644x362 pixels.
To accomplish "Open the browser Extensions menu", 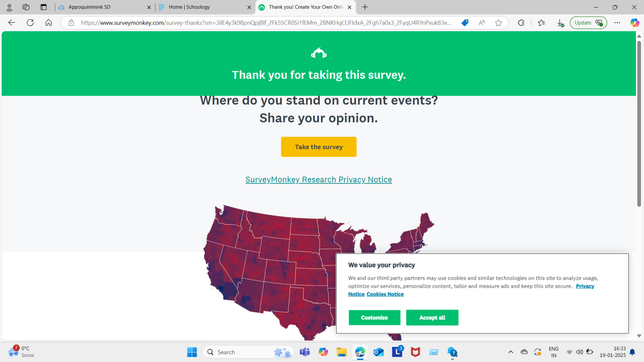I will [x=521, y=23].
